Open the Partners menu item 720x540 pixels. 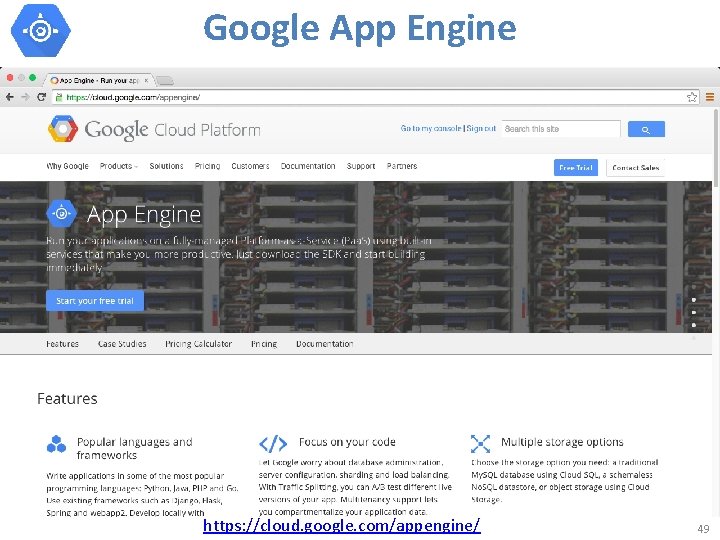click(x=402, y=166)
